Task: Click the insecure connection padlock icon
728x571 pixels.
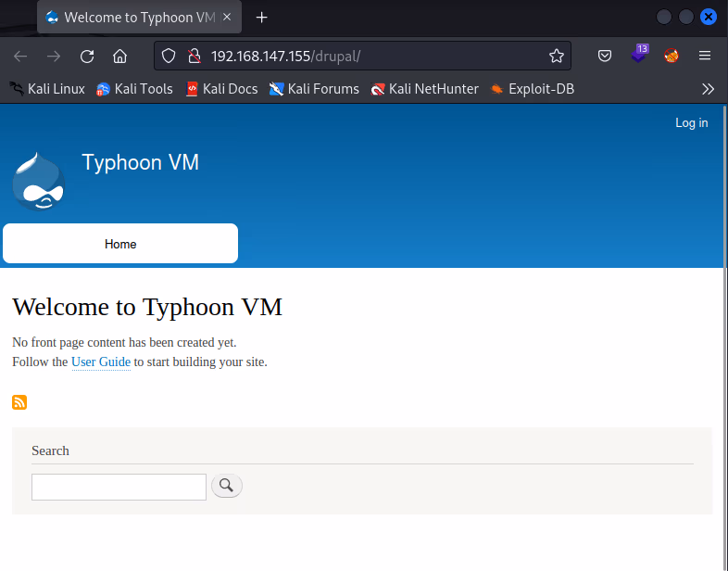Action: (195, 57)
